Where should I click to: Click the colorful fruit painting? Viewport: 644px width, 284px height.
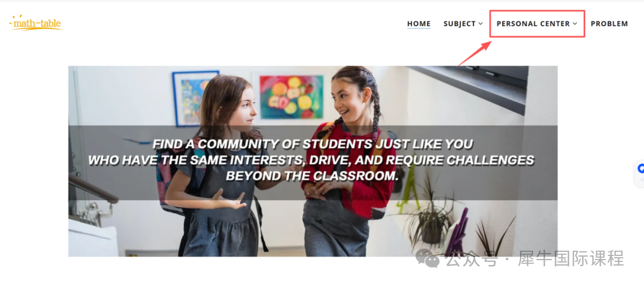tap(291, 96)
